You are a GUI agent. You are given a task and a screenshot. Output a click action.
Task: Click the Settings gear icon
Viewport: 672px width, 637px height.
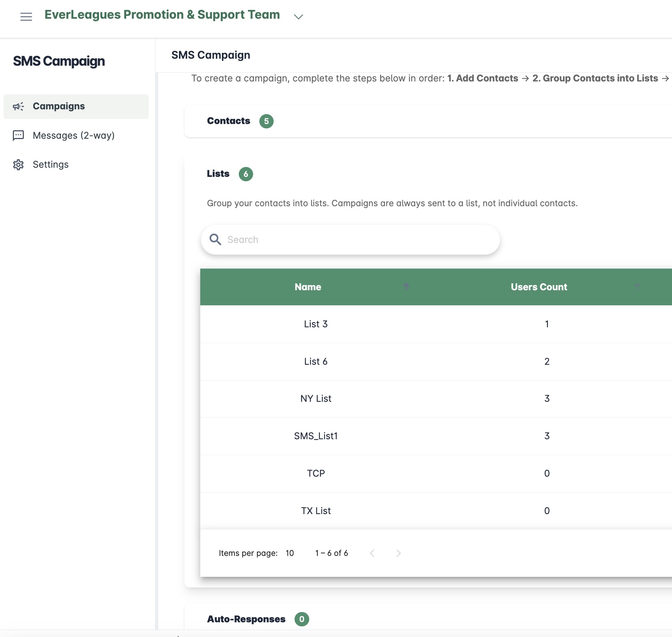pos(18,165)
